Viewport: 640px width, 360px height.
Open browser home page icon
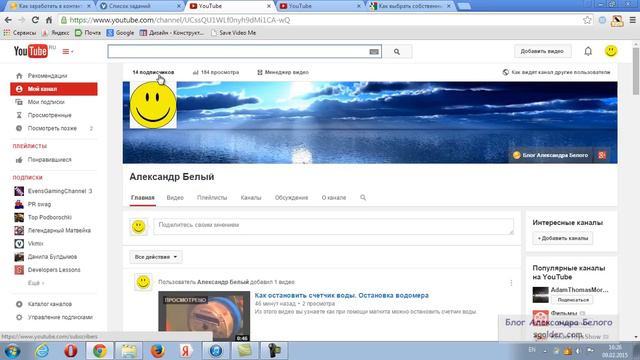(49, 20)
